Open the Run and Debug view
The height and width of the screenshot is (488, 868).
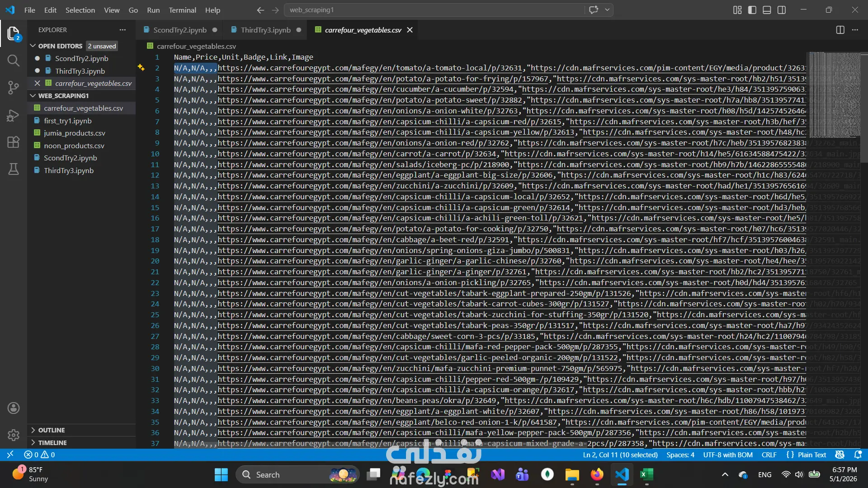tap(13, 115)
